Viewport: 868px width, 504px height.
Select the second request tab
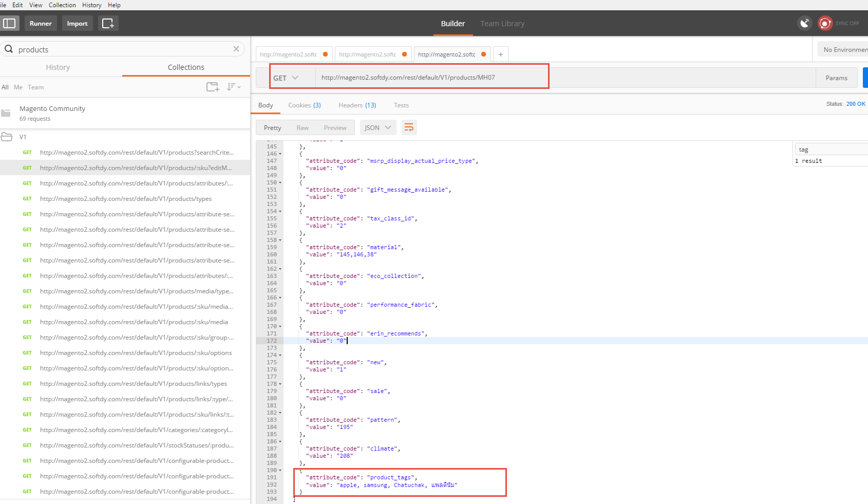373,54
